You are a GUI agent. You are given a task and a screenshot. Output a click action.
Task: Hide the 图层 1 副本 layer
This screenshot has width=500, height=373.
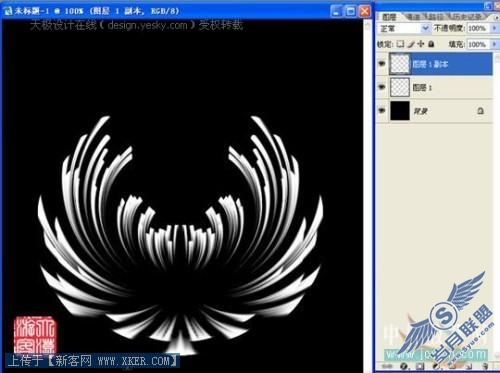coord(382,63)
